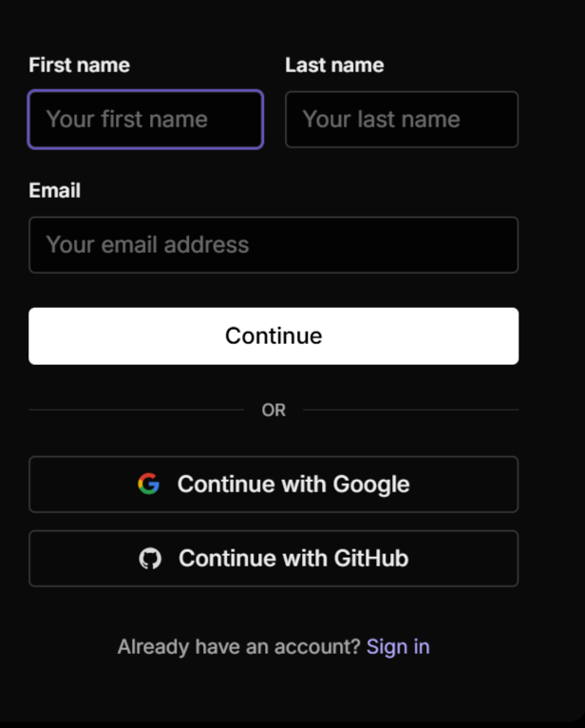Screen dimensions: 585x728
Task: Click the 'Email' label above the field
Action: point(55,190)
